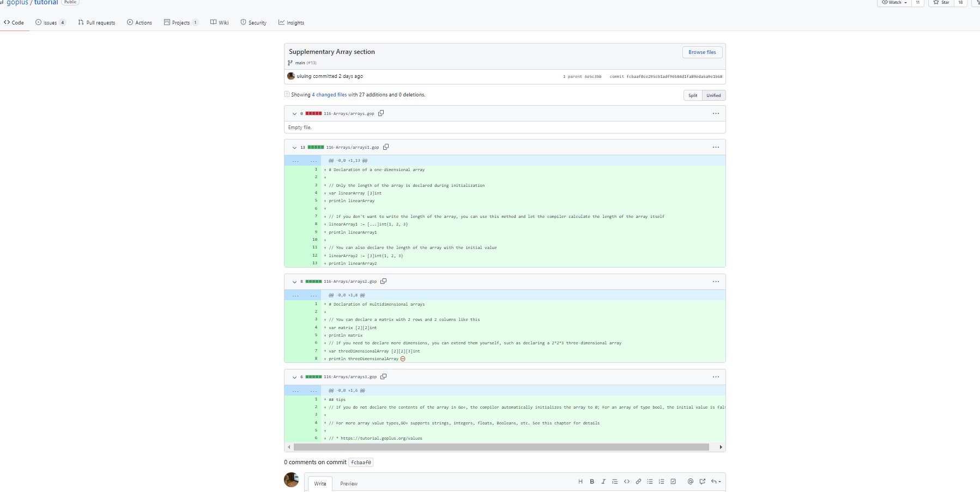Open options menu for arrays.gop
The height and width of the screenshot is (492, 980).
716,113
